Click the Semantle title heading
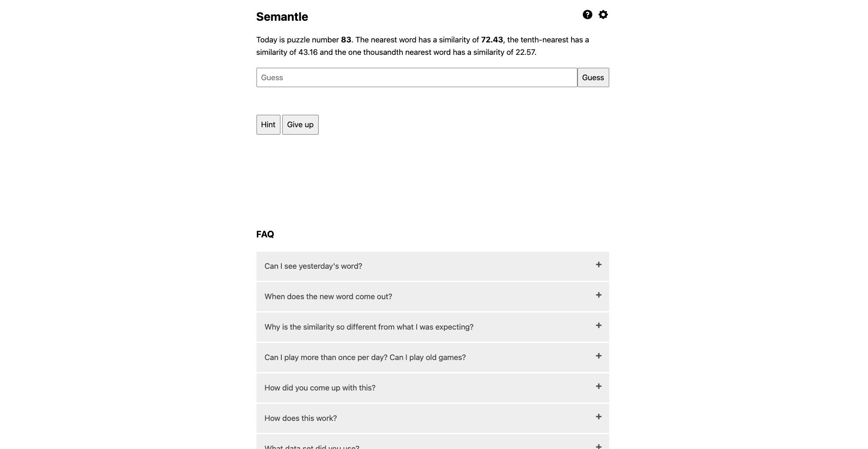The width and height of the screenshot is (868, 449). 282,17
